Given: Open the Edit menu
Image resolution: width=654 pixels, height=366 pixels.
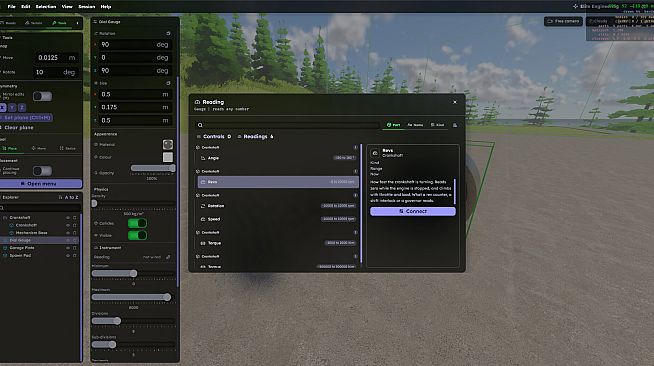Looking at the screenshot, I should 26,7.
